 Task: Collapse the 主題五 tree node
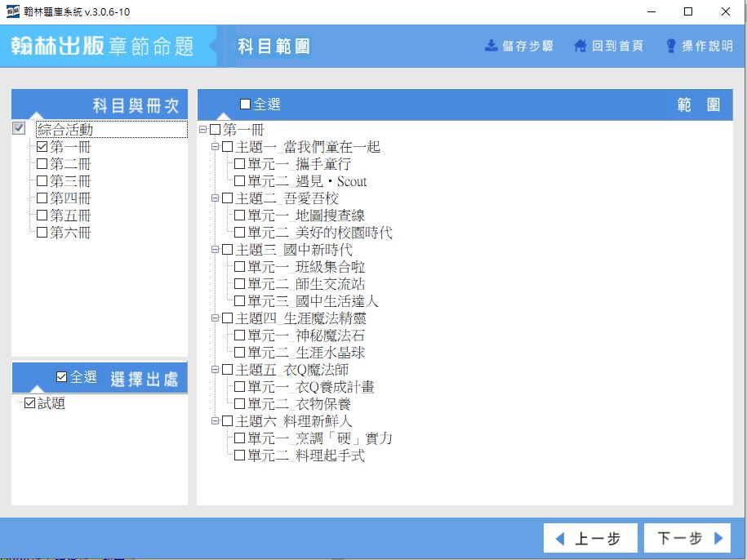[x=215, y=370]
